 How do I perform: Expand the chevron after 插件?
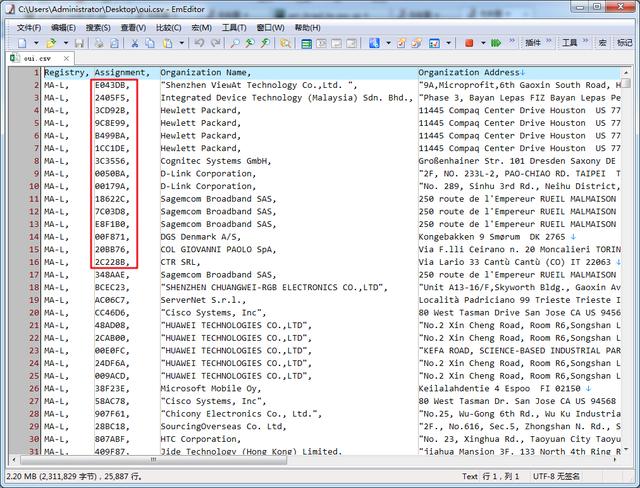[549, 40]
